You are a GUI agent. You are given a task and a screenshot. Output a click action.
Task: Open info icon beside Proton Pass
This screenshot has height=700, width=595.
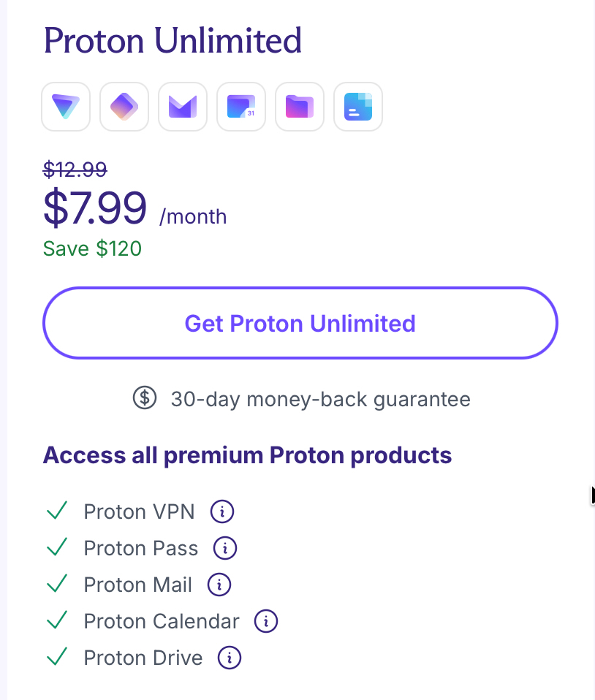(225, 548)
